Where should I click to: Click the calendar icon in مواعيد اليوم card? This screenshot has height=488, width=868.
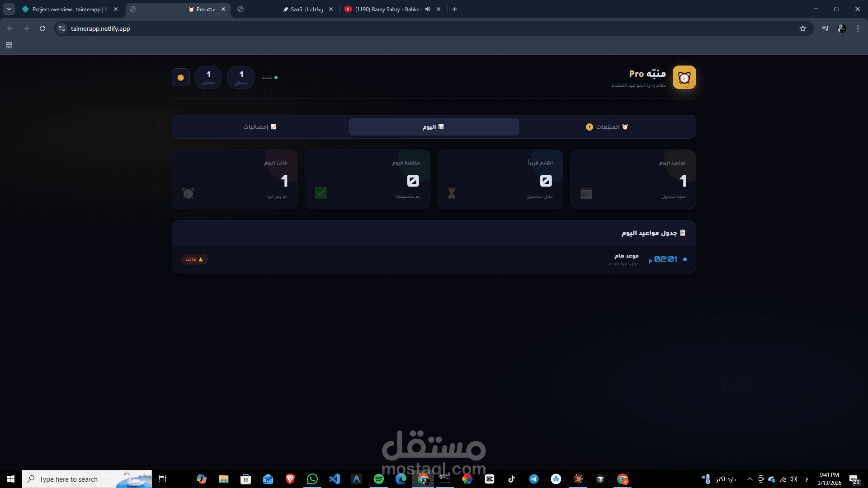coord(586,193)
